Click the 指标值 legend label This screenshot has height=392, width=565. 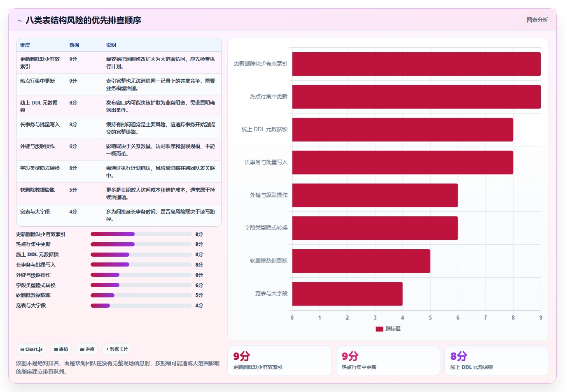pyautogui.click(x=393, y=329)
